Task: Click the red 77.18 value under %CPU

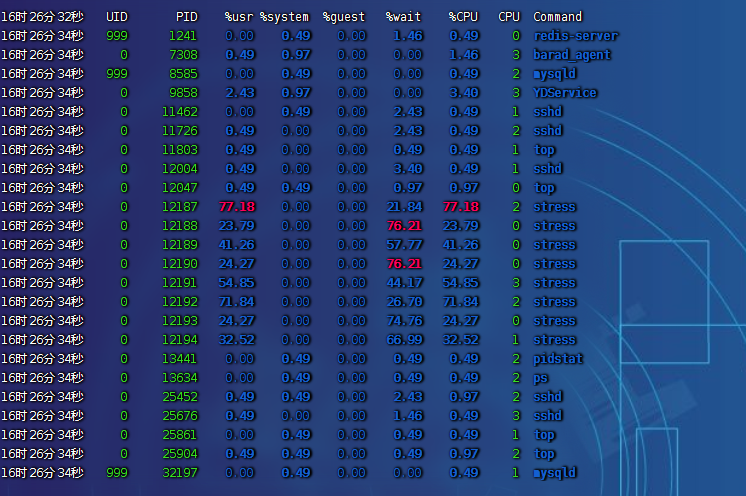Action: click(461, 207)
